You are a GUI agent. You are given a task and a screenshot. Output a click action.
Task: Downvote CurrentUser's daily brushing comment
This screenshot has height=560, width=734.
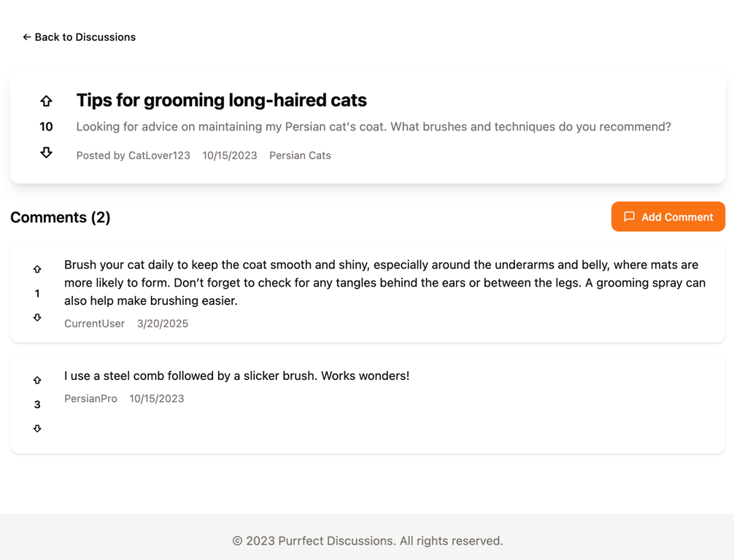point(37,317)
